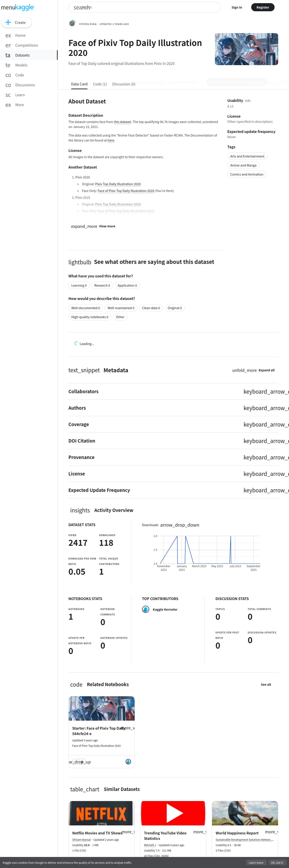Click the Usability info icon
Screen dimensions: 289x868
(x=248, y=101)
